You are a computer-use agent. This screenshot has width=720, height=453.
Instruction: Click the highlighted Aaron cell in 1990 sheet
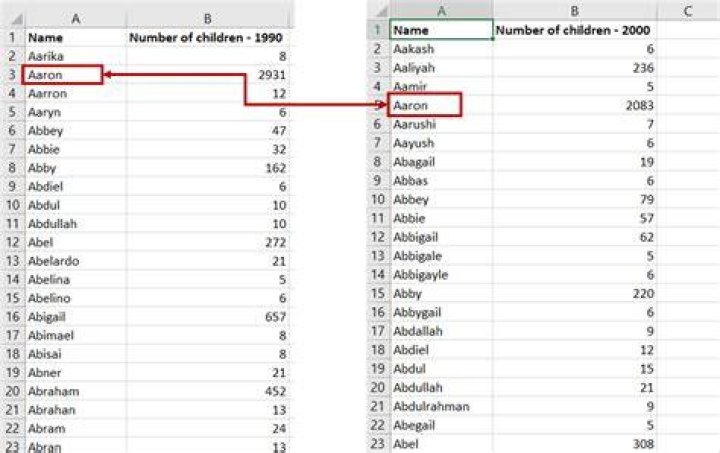62,74
